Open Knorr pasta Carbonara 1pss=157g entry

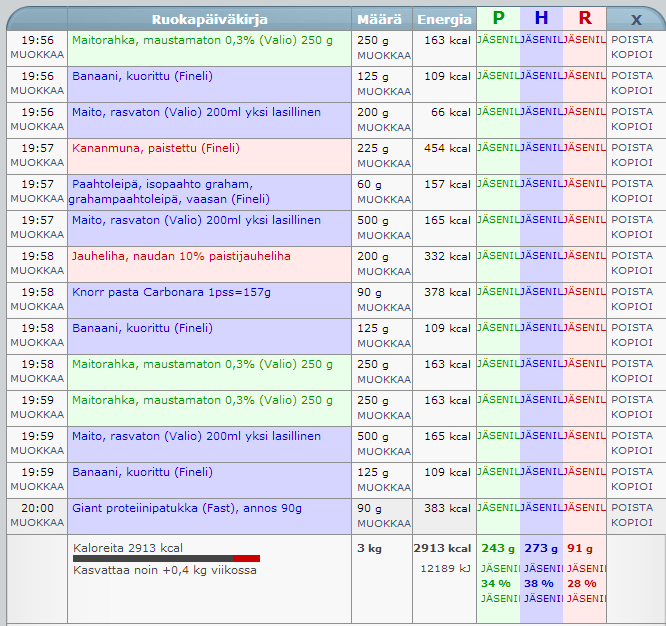tap(171, 292)
